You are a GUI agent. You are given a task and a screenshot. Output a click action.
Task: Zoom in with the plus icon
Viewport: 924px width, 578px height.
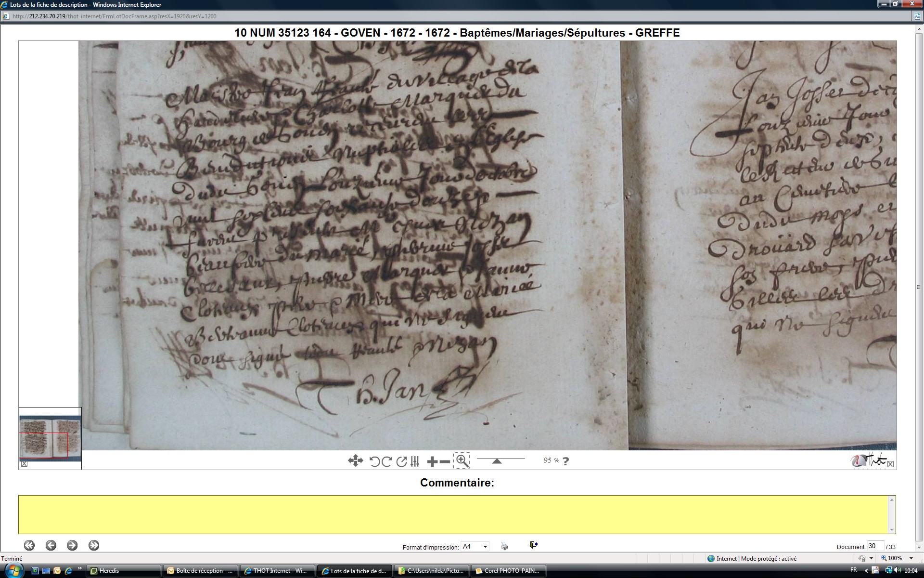[432, 461]
